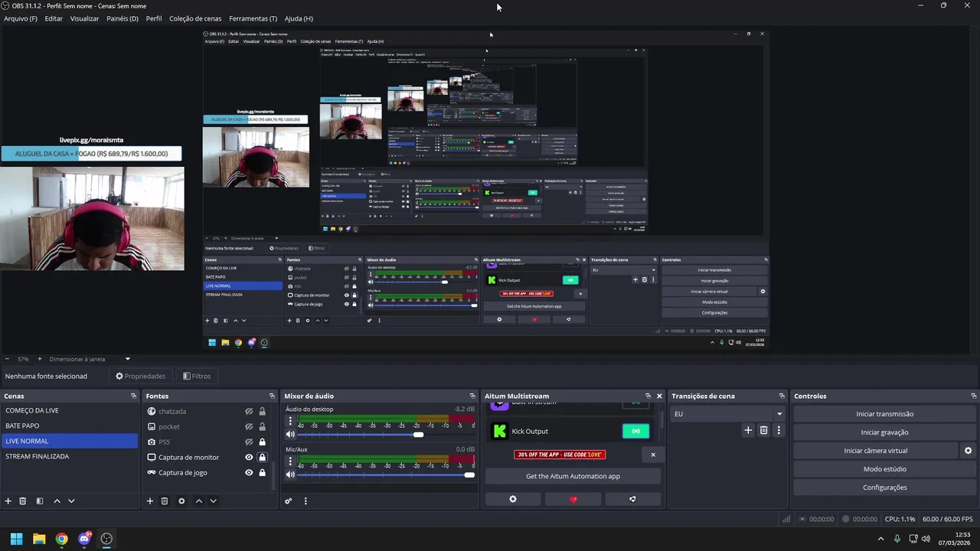
Task: Zoom out preview with minus button
Action: coord(7,359)
